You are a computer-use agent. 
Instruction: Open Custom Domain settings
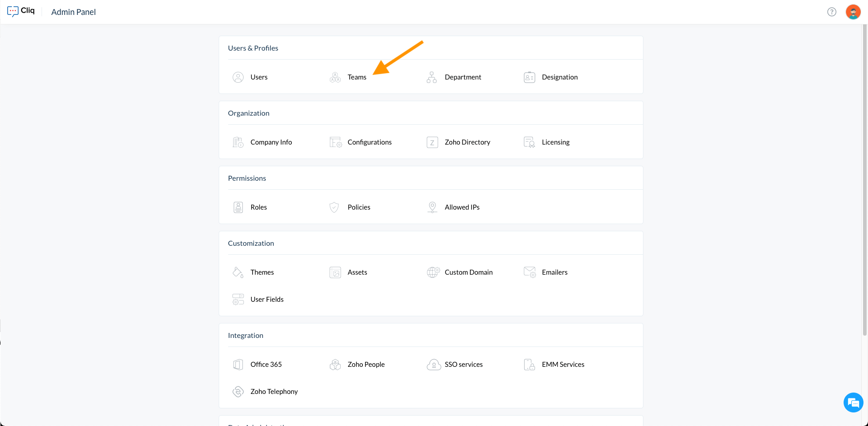(x=469, y=272)
